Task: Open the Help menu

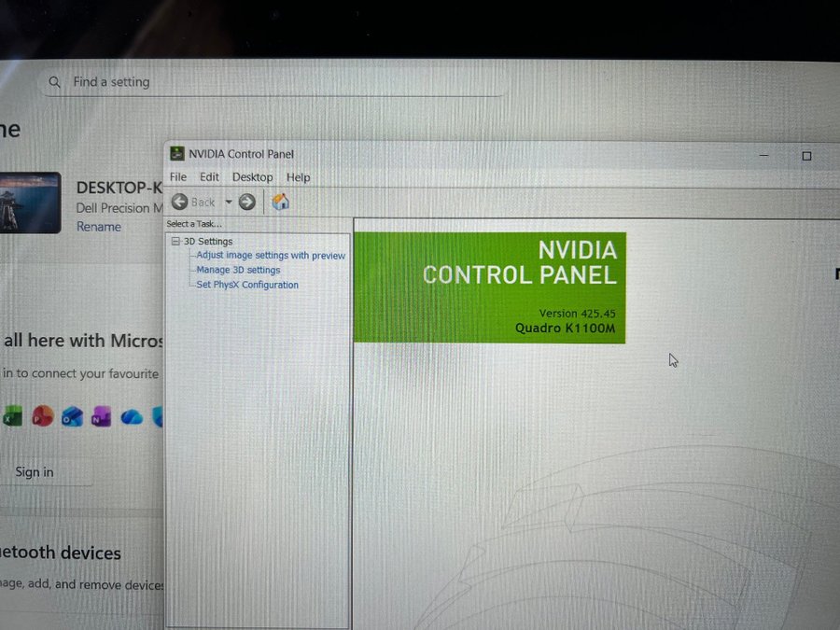Action: click(299, 177)
